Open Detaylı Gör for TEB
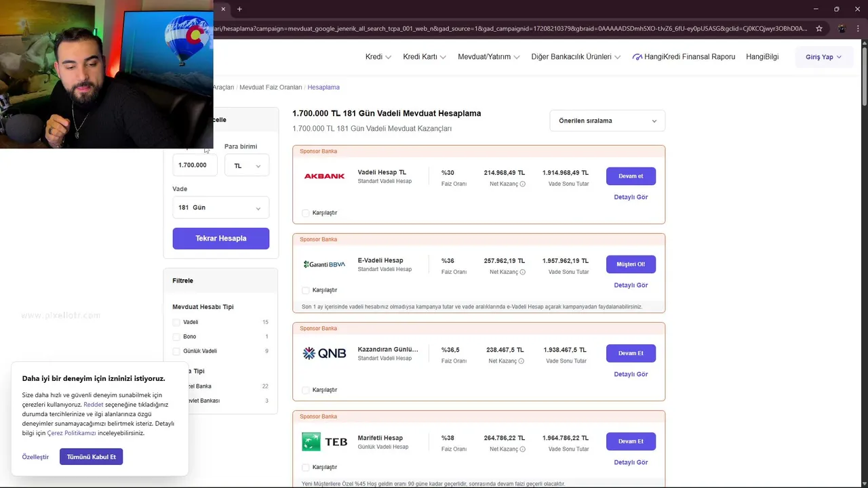The width and height of the screenshot is (868, 488). coord(631,462)
